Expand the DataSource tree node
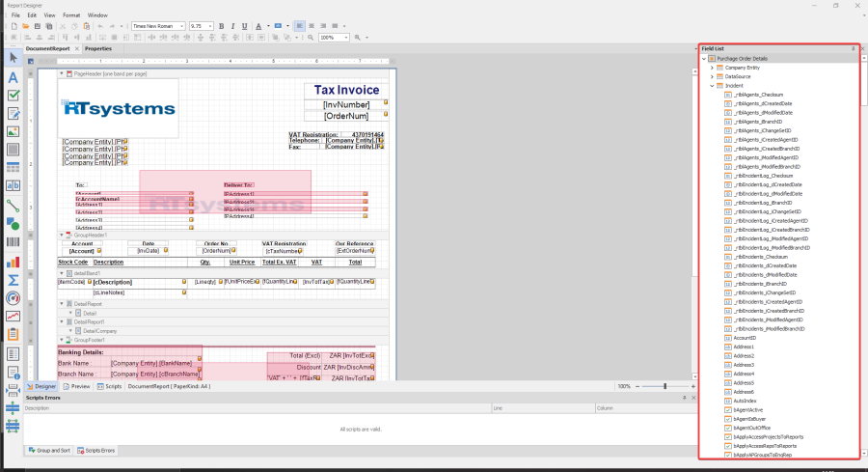Screen dimensions: 868x472 pyautogui.click(x=712, y=76)
